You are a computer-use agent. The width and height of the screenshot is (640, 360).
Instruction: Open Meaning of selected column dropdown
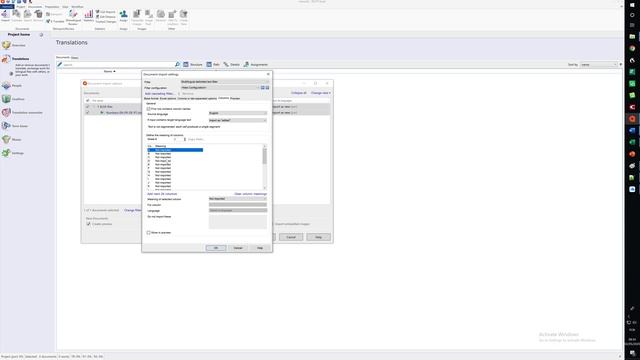tap(238, 199)
